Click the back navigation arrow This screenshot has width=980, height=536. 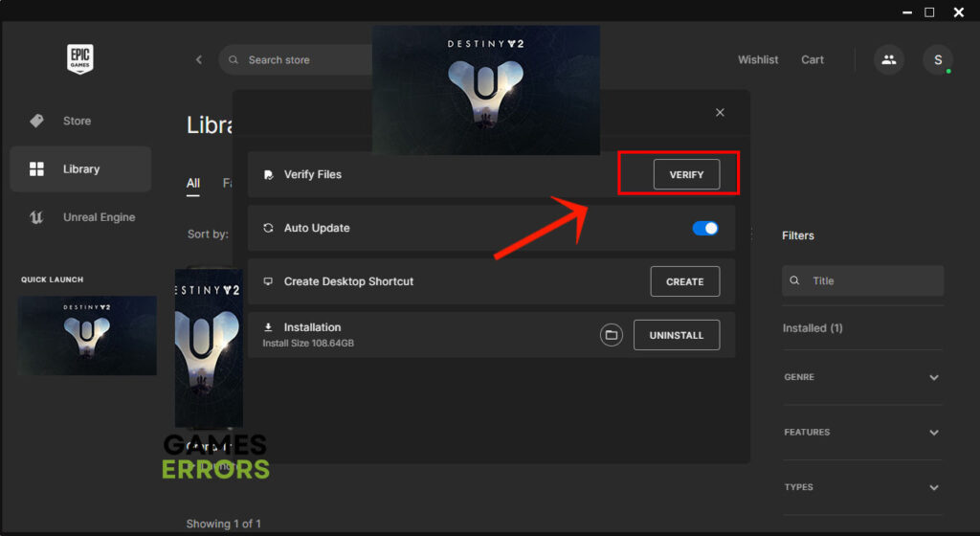click(x=199, y=59)
